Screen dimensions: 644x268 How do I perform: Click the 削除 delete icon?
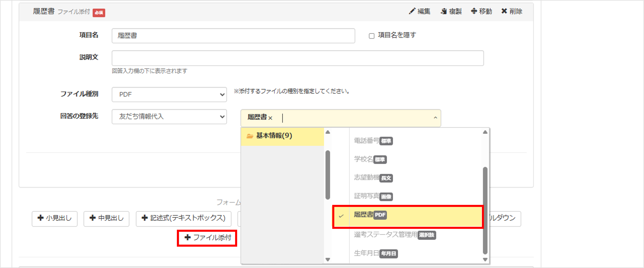[x=504, y=11]
